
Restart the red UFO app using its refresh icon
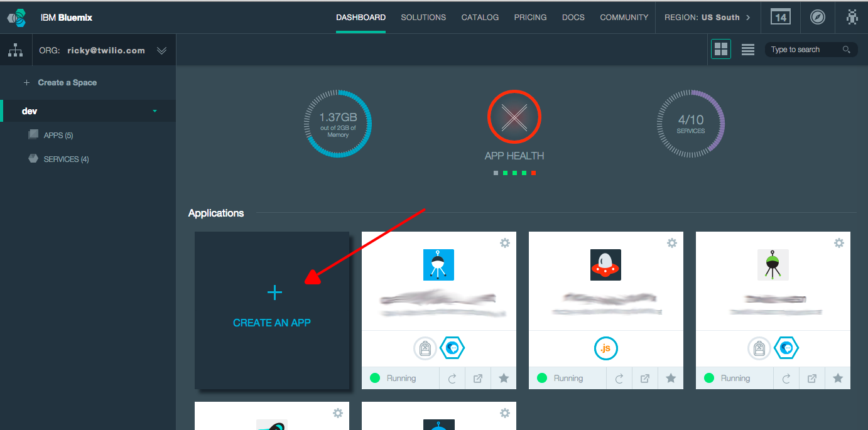[619, 379]
